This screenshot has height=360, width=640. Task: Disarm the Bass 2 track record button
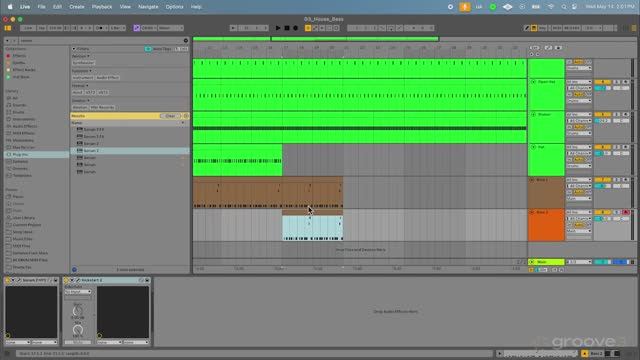coord(626,212)
